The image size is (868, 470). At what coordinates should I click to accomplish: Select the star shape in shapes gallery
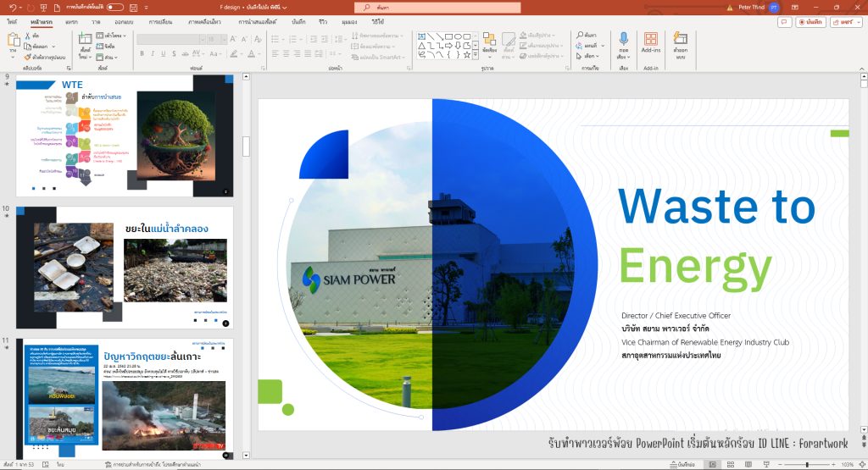click(x=467, y=54)
